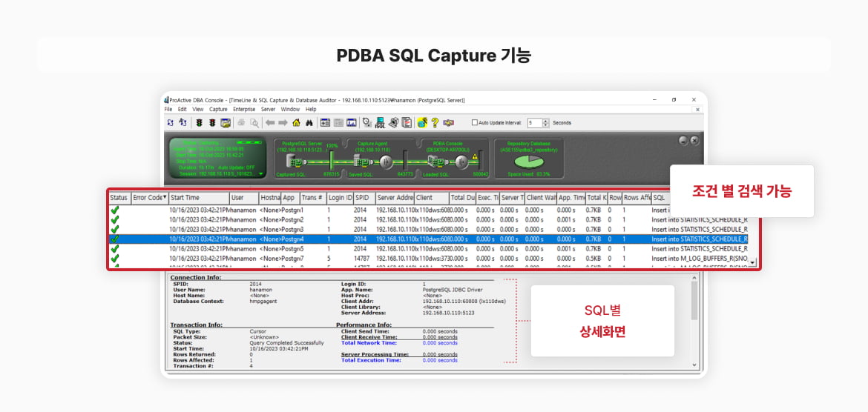Click the round close button on dashboard
The image size is (868, 412).
click(694, 140)
